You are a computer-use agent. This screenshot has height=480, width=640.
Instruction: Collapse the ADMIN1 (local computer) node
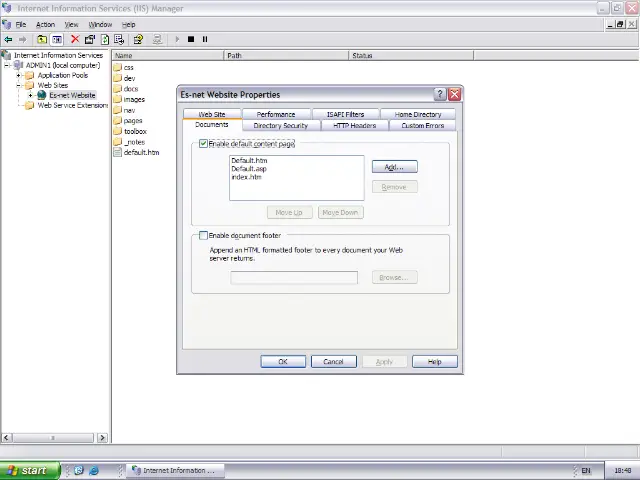(7, 65)
